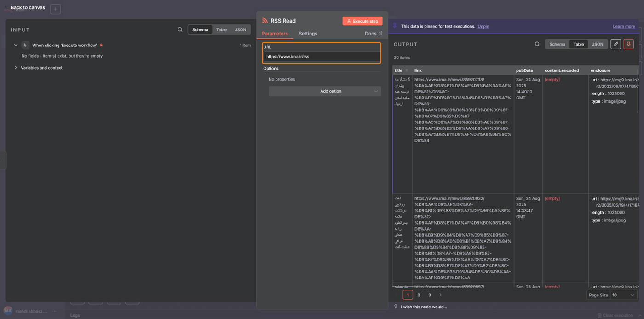
Task: Click into the URL input field
Action: pyautogui.click(x=322, y=57)
